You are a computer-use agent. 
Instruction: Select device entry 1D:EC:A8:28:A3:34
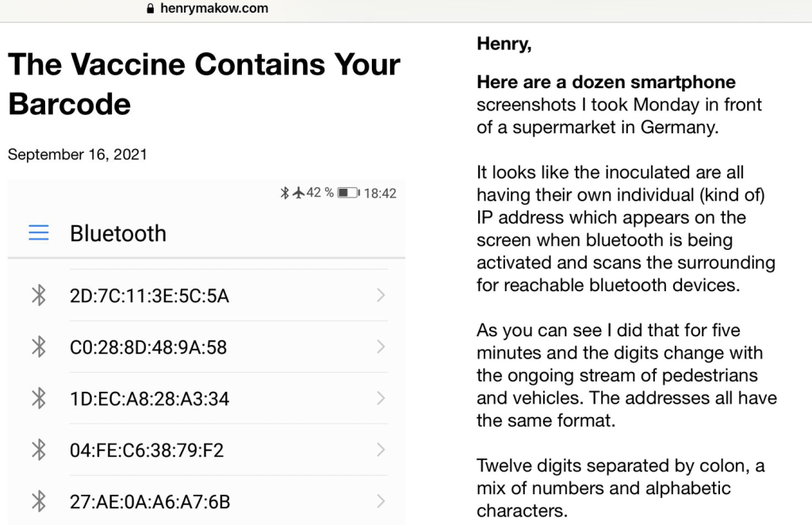(x=149, y=399)
